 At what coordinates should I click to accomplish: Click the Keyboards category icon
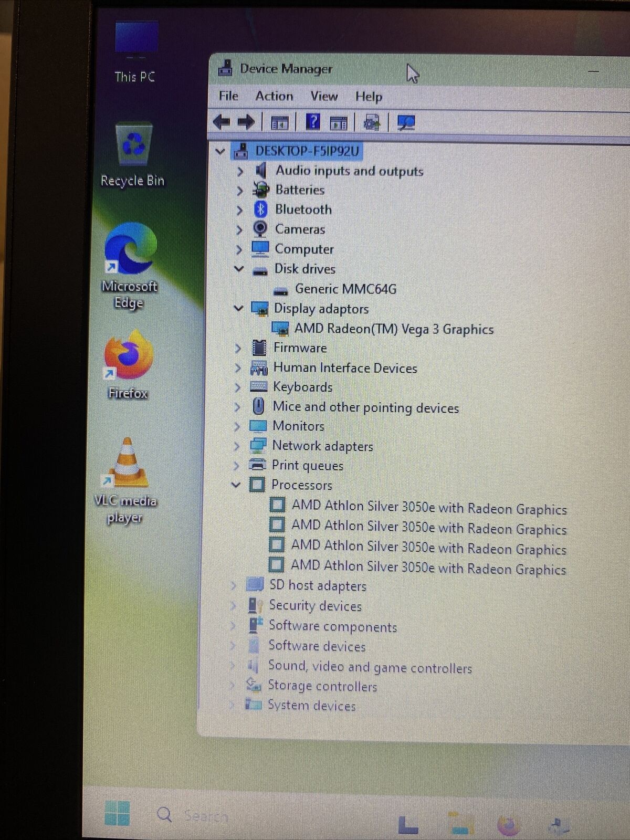pos(258,387)
